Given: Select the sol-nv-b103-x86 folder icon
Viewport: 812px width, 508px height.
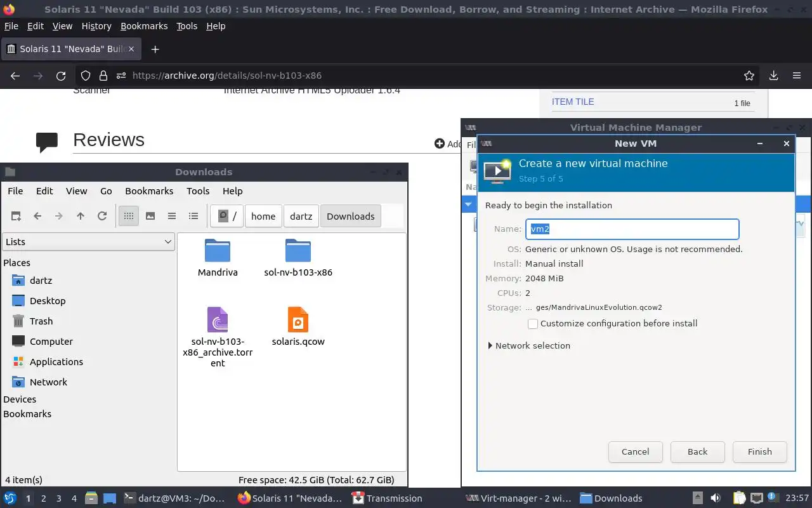Looking at the screenshot, I should click(x=298, y=251).
